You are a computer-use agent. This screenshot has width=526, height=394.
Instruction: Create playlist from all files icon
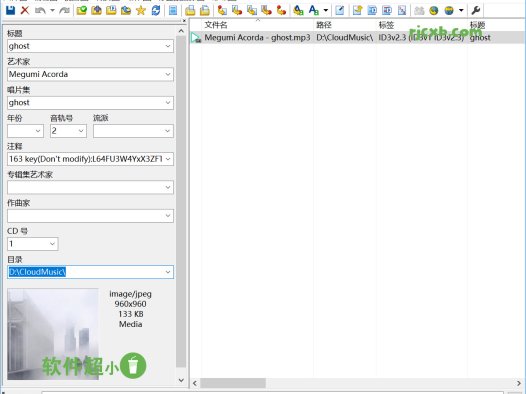tap(190, 10)
